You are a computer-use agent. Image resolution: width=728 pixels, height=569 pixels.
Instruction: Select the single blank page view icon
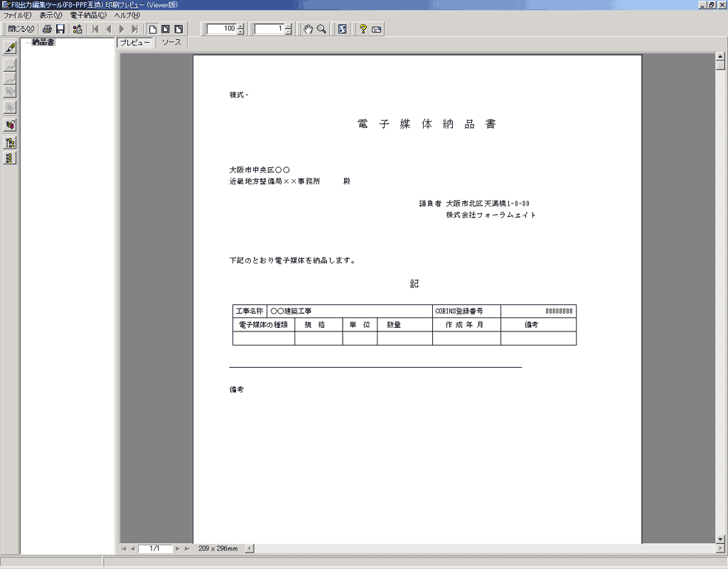point(152,28)
